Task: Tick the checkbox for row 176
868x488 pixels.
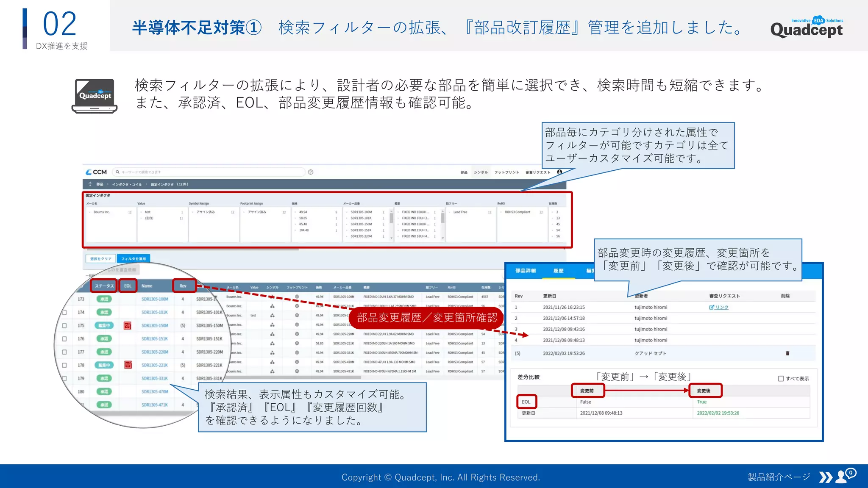Action: [x=64, y=339]
